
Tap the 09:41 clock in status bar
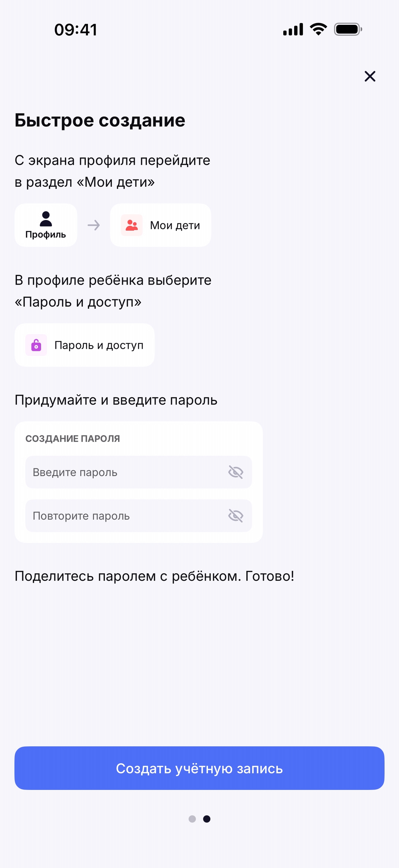pyautogui.click(x=76, y=30)
